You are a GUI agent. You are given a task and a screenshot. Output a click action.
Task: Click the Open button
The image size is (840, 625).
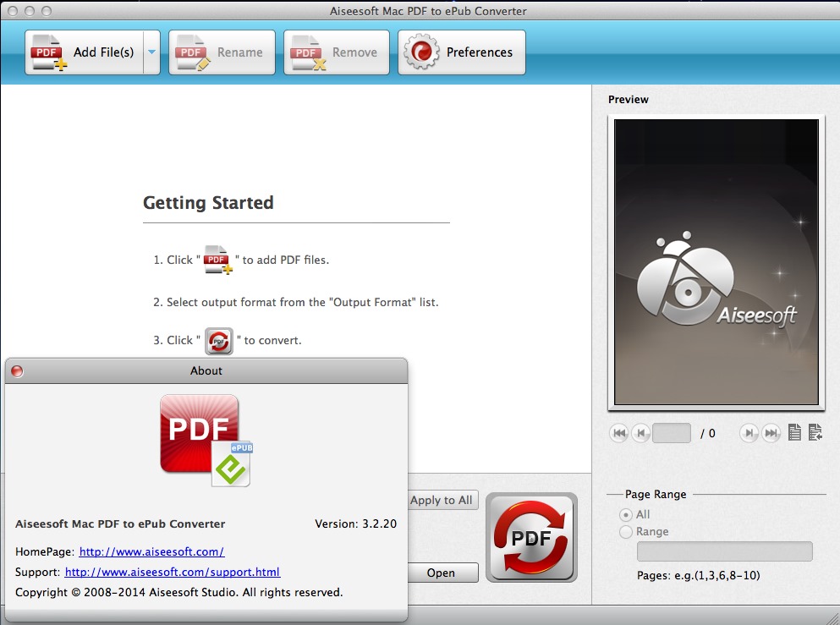coord(442,573)
